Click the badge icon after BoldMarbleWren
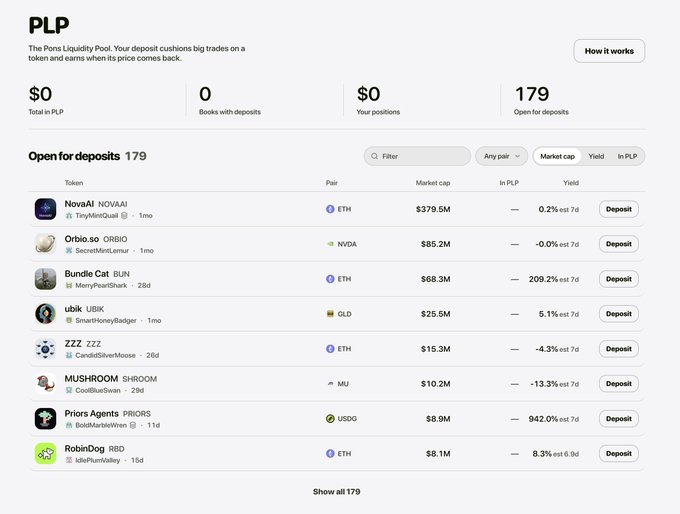 point(133,425)
